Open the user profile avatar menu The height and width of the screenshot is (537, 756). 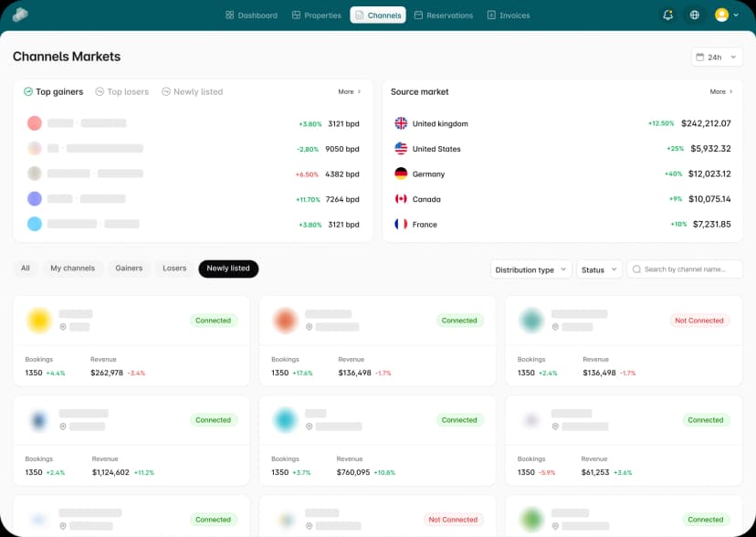point(727,15)
